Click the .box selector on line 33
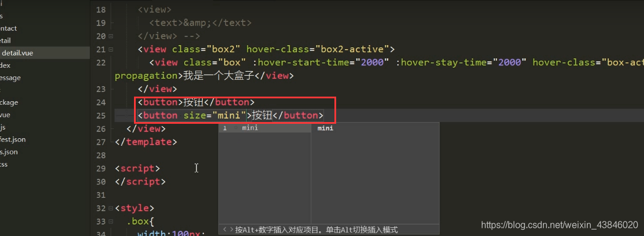The image size is (644, 236). [137, 222]
